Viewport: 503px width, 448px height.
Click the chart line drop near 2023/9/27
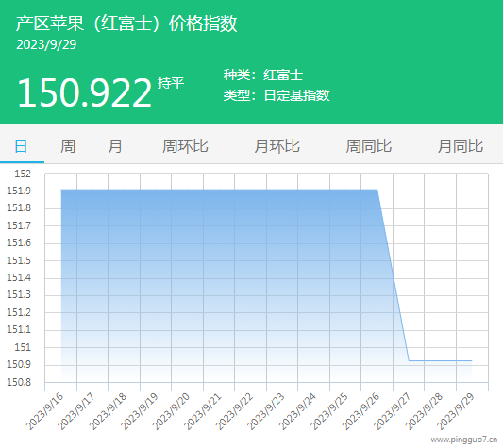pos(394,275)
